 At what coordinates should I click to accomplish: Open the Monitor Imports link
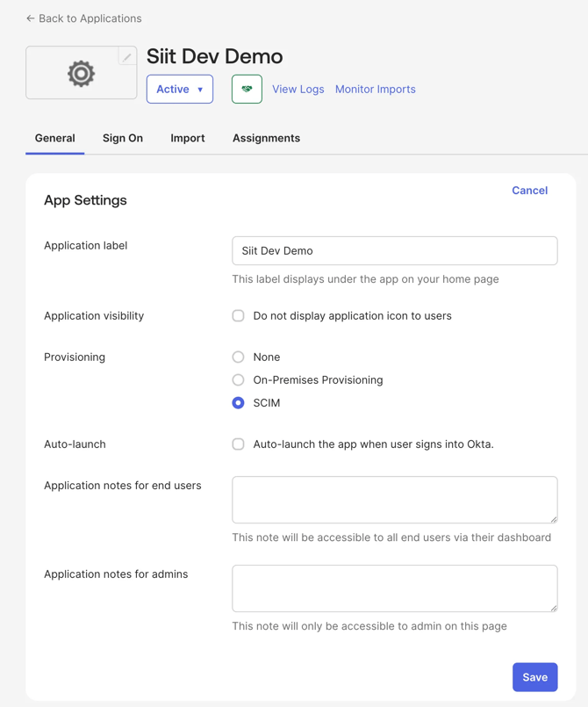click(x=375, y=89)
